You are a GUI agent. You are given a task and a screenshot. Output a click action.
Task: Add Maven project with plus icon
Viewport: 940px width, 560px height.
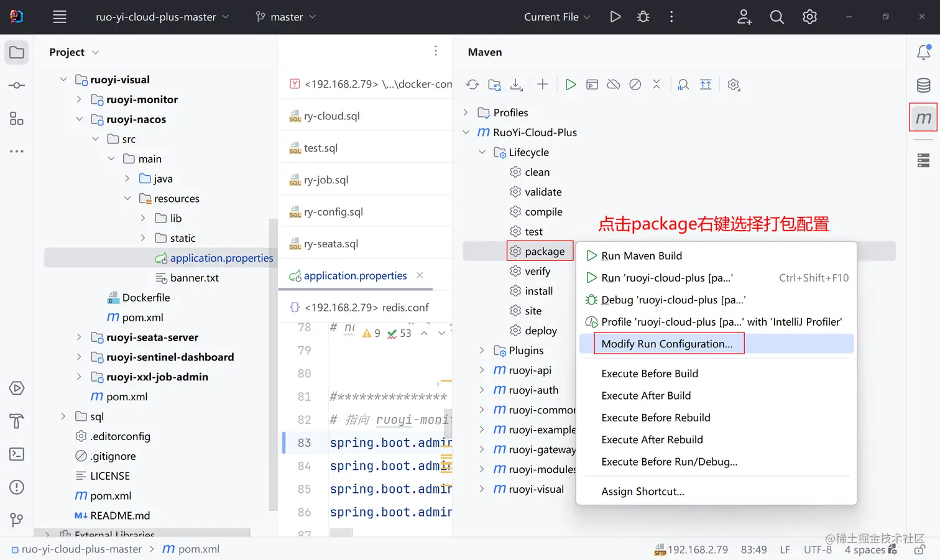tap(543, 85)
